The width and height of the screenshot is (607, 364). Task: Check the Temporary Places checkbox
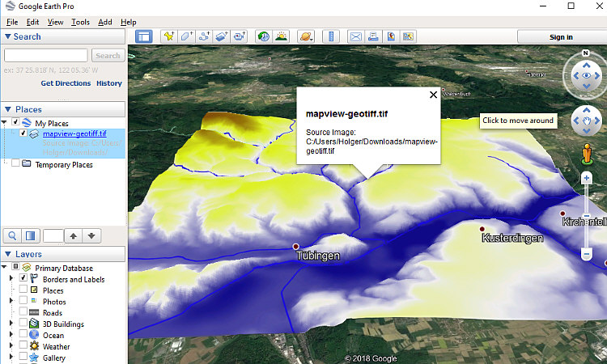click(x=15, y=163)
